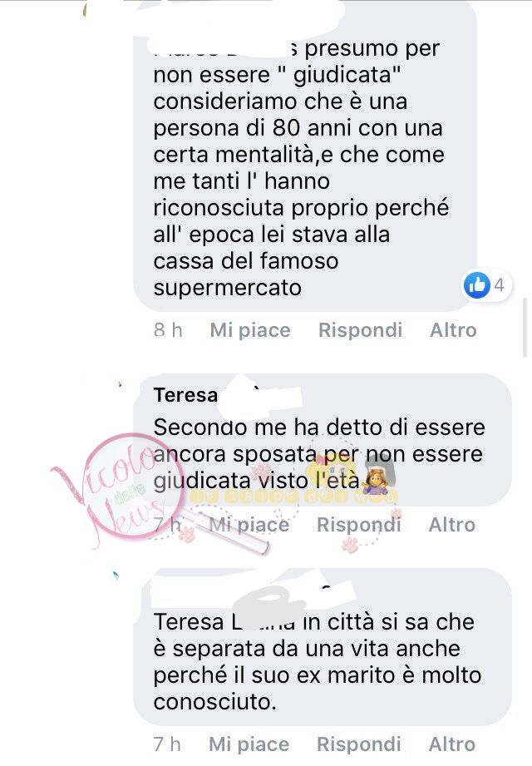
Task: Click the mentioned name starting the first comment
Action: pos(225,49)
